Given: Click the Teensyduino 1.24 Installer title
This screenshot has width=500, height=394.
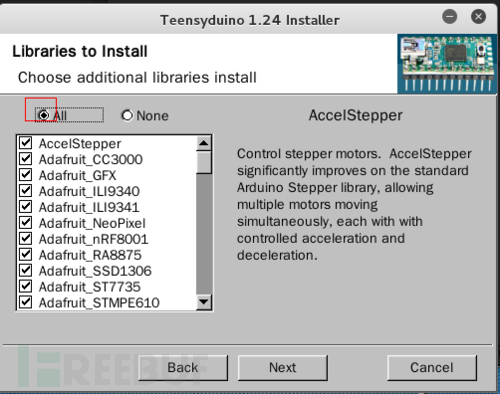Looking at the screenshot, I should (250, 20).
